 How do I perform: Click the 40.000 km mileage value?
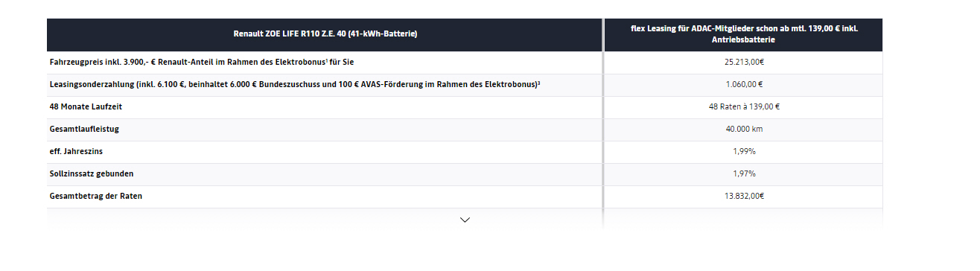tap(744, 129)
